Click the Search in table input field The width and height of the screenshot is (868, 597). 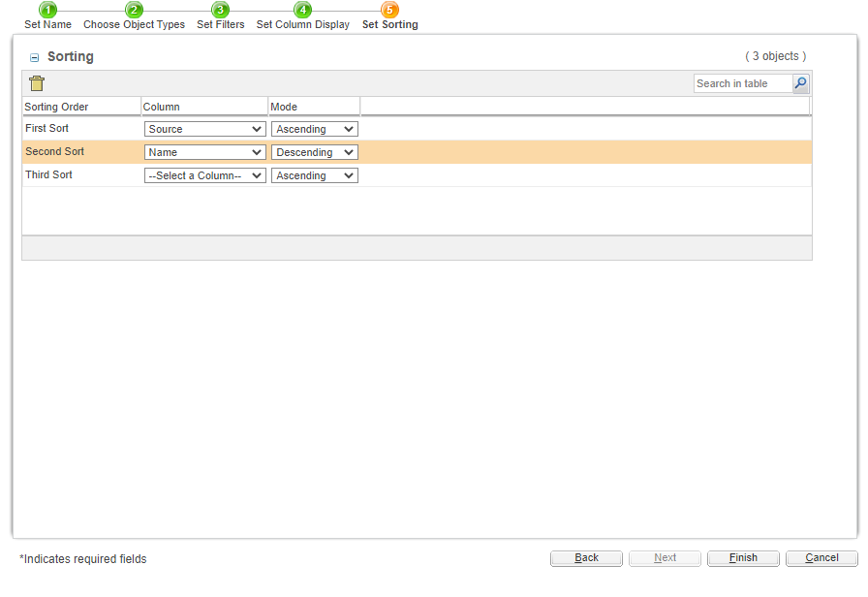(x=741, y=83)
